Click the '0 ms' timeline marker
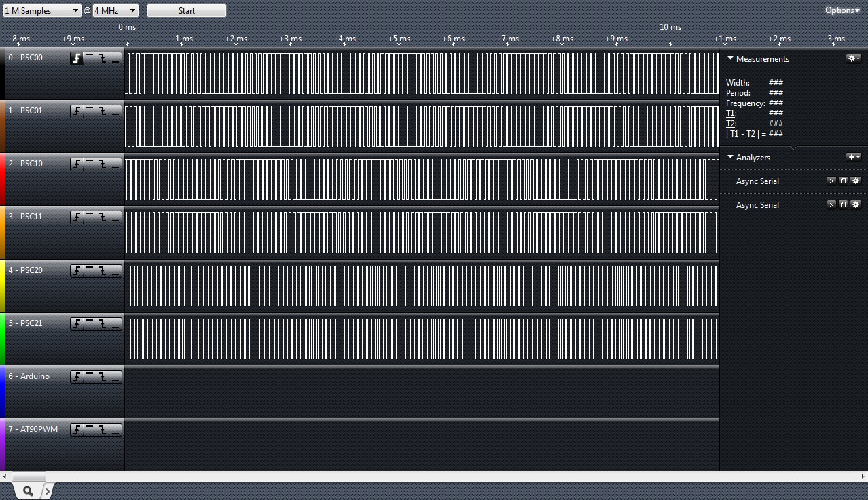Screen dimensions: 868x500 coord(127,27)
